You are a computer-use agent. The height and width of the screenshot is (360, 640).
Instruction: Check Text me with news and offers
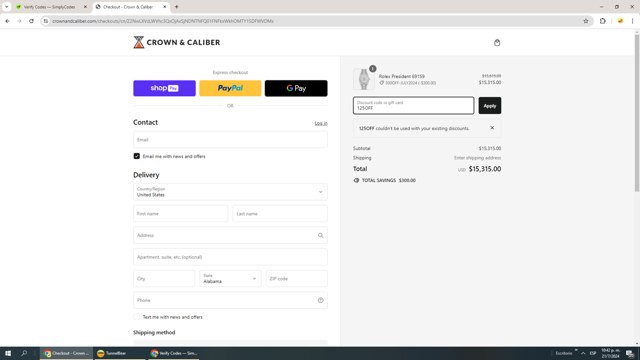[137, 317]
